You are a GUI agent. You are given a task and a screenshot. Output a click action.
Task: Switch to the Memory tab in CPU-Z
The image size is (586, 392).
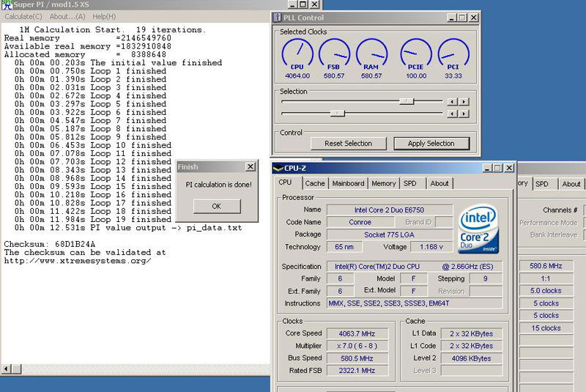383,183
